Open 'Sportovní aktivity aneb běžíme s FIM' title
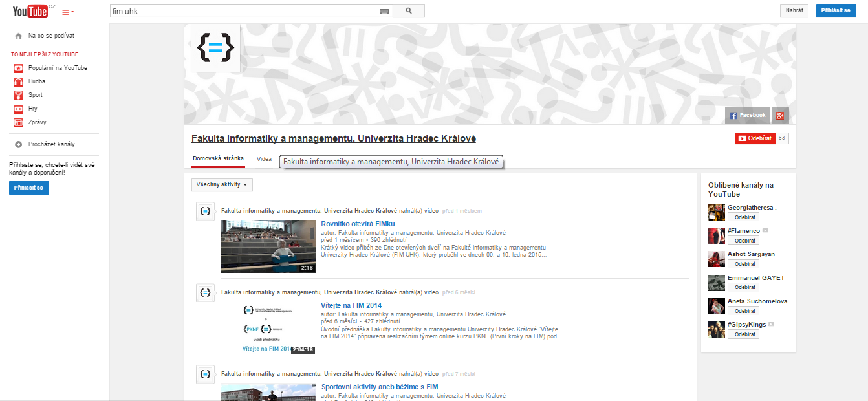 380,387
